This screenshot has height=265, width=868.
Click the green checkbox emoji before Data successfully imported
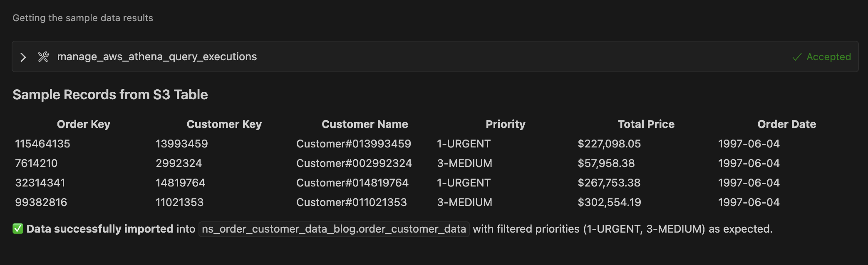pos(18,229)
